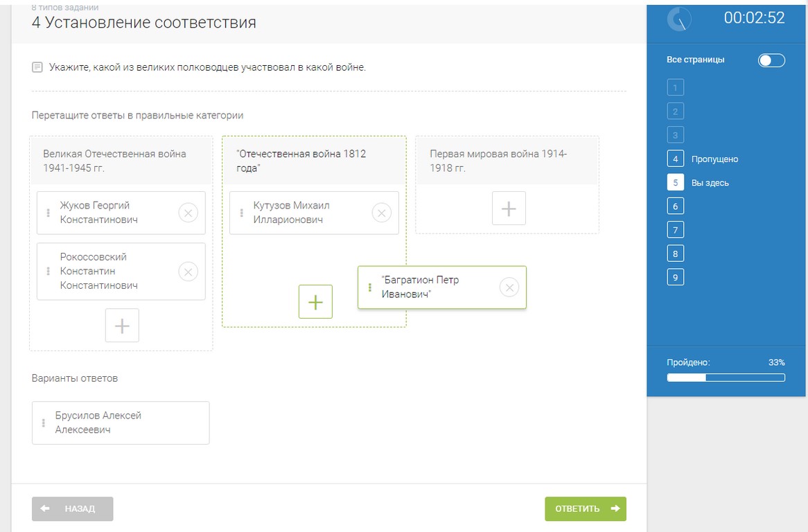Jump to page 1 in navigator
The image size is (808, 532).
(x=676, y=88)
